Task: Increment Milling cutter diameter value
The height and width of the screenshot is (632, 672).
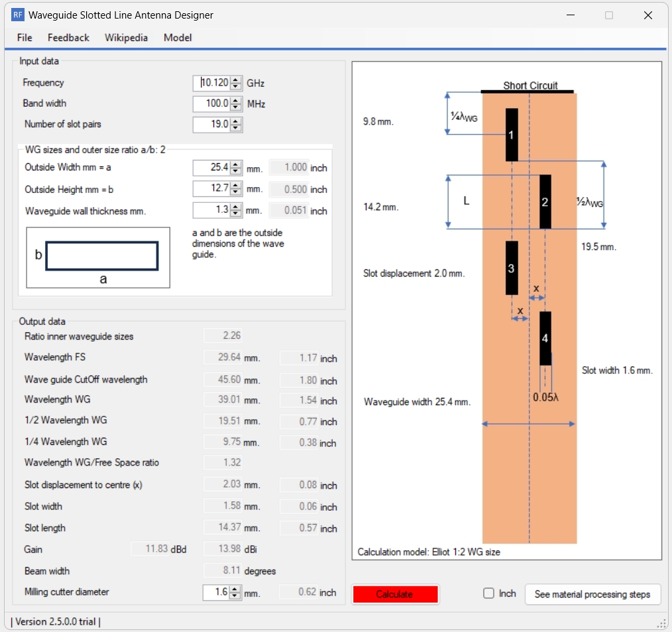Action: pos(235,590)
